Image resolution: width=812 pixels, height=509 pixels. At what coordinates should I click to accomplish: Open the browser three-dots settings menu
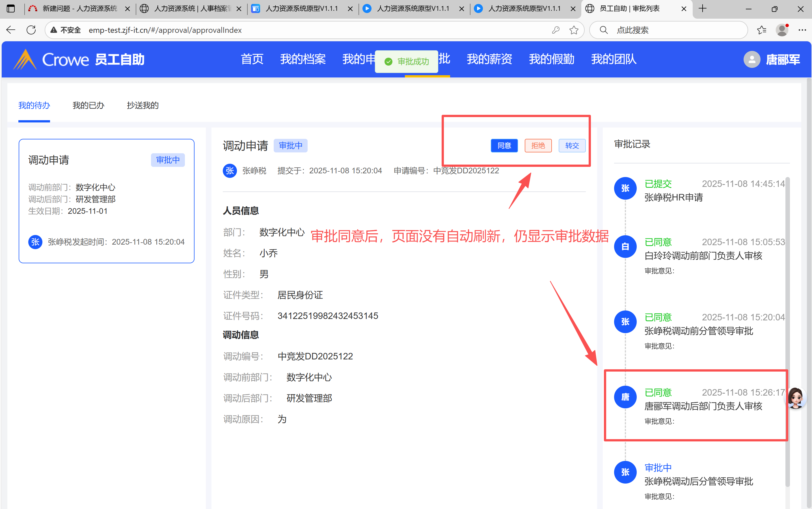[x=802, y=30]
